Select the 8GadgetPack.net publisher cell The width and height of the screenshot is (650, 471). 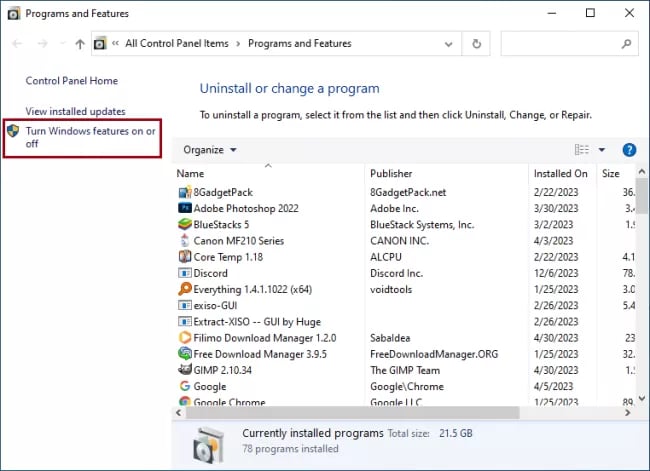tap(408, 192)
